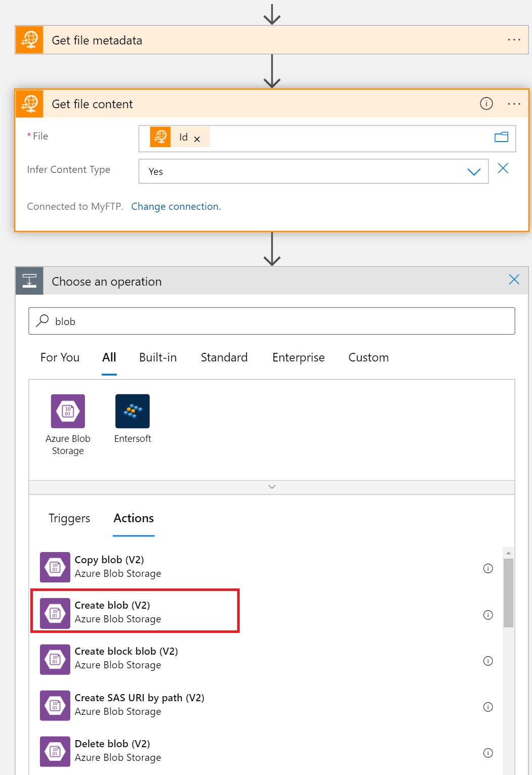532x775 pixels.
Task: Select the Entersoft connector icon
Action: 132,411
